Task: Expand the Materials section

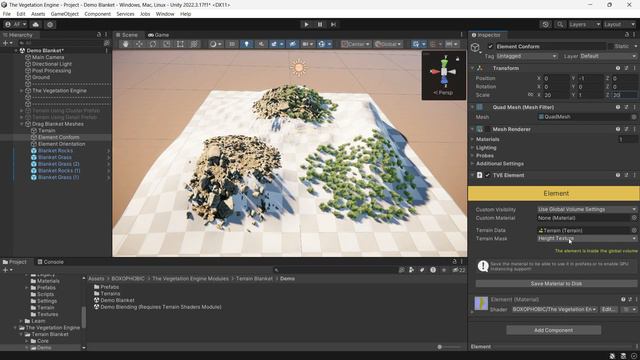Action: [487, 140]
